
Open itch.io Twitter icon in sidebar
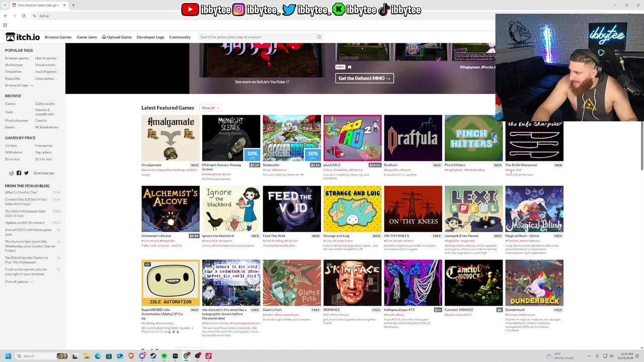26,173
